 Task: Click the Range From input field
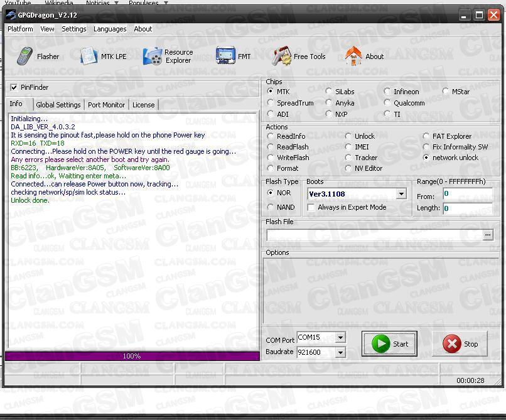pos(468,194)
